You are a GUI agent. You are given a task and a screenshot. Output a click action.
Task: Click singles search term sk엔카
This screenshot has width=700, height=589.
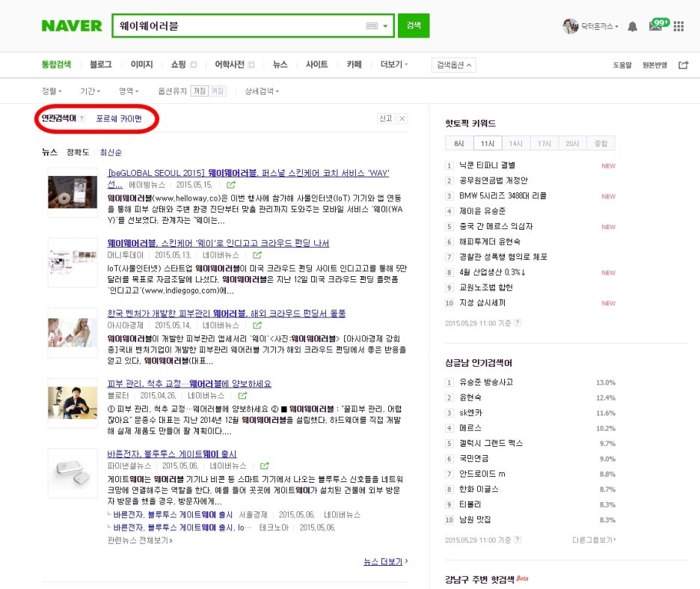471,412
